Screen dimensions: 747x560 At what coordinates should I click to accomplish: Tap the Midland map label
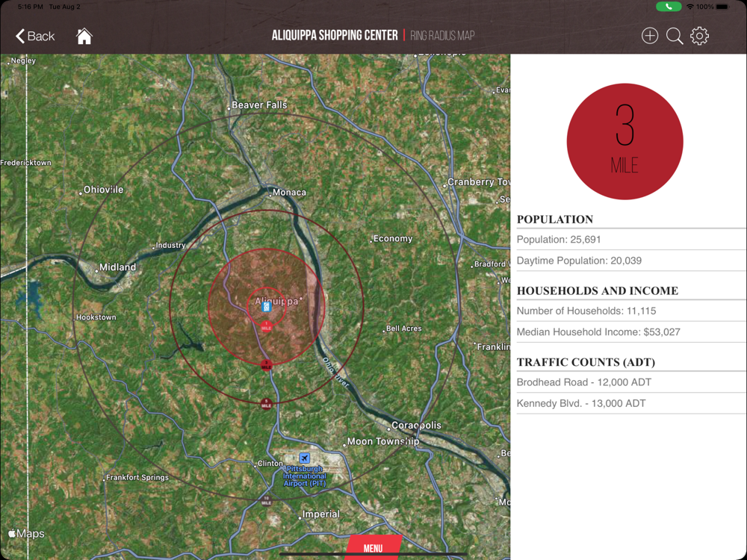[117, 267]
